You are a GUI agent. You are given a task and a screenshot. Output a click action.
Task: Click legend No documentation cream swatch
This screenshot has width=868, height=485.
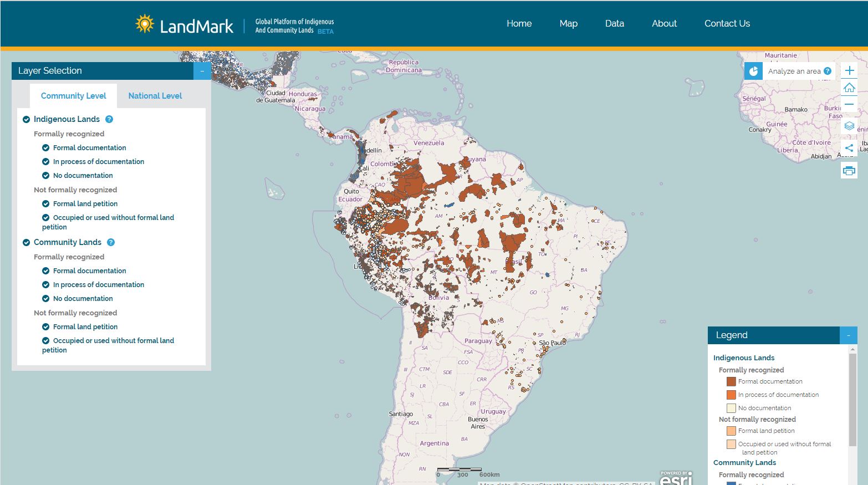pos(731,408)
